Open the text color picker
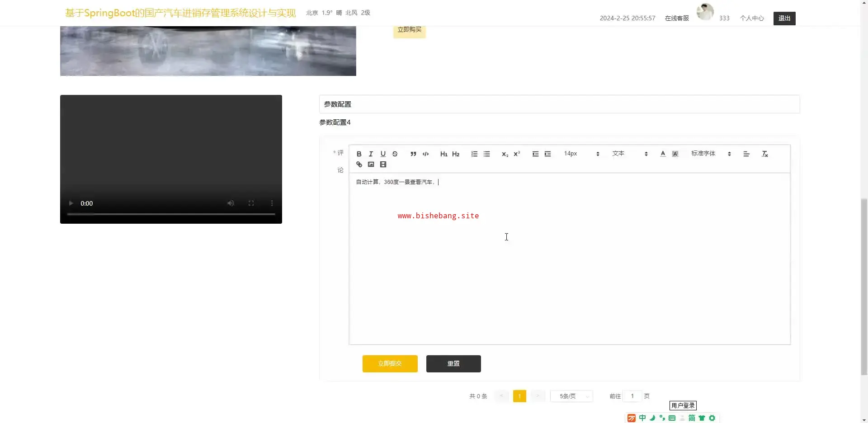The image size is (868, 423). tap(663, 154)
